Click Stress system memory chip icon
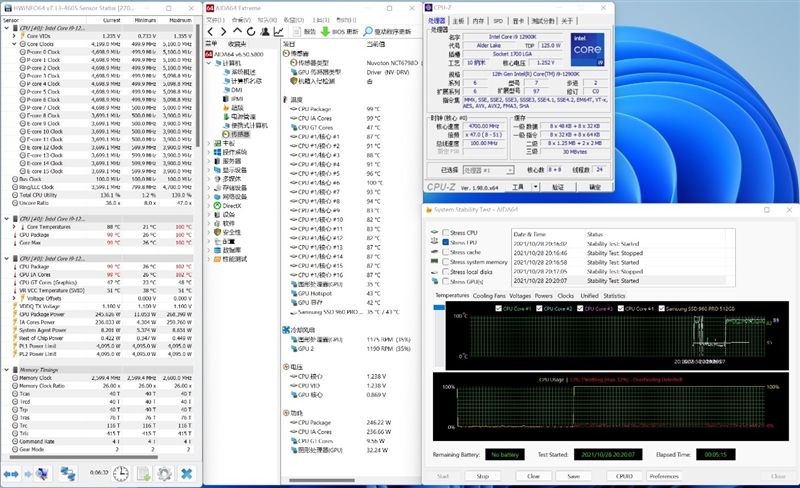 click(x=435, y=261)
